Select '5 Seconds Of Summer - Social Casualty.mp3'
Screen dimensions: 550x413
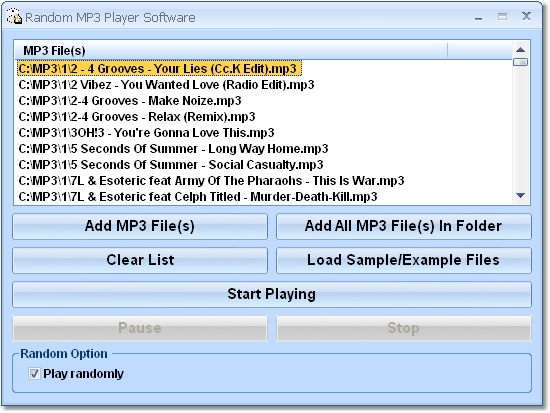[171, 165]
